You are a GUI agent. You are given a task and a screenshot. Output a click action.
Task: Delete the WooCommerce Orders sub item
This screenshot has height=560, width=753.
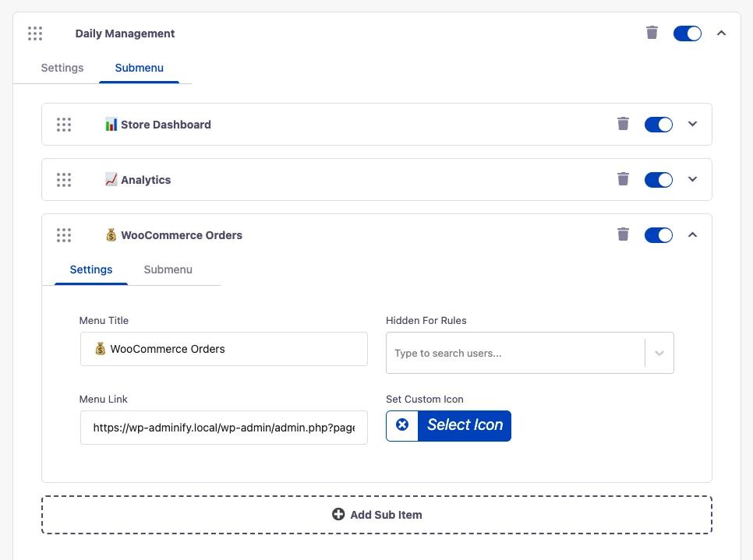click(623, 234)
